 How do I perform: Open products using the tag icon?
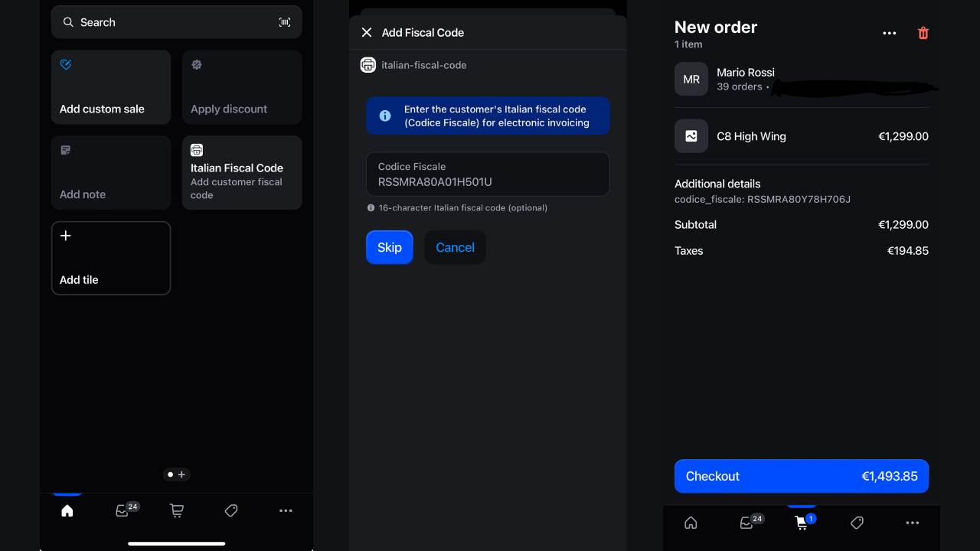(x=230, y=510)
